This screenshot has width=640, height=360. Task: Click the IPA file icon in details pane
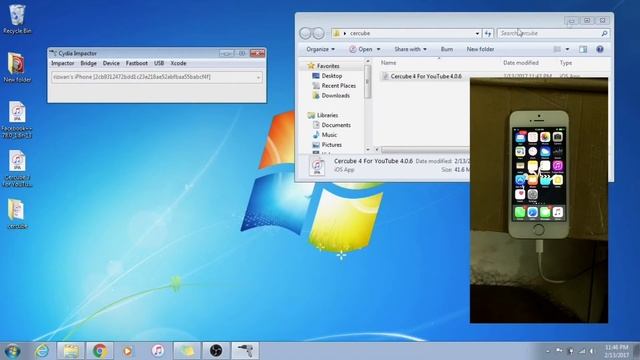pyautogui.click(x=317, y=166)
